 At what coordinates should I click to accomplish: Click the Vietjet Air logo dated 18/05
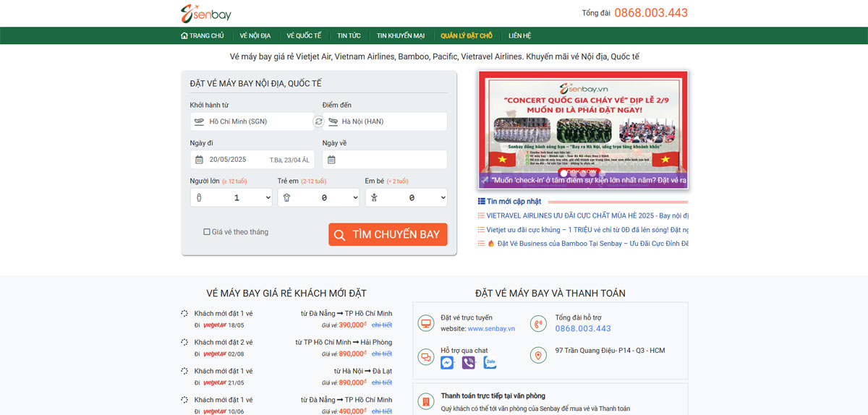[215, 325]
